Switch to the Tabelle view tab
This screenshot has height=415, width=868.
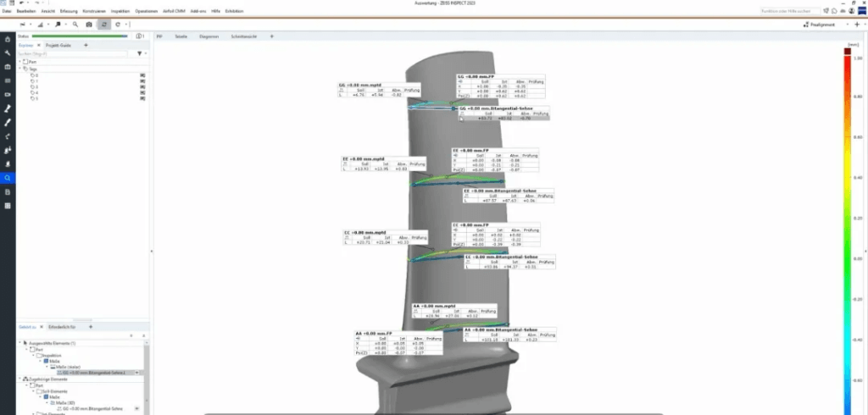[x=181, y=36]
